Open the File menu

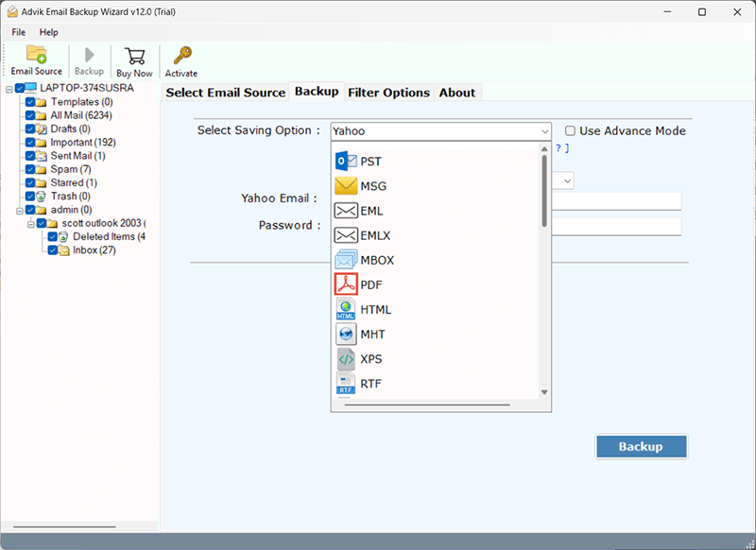18,32
